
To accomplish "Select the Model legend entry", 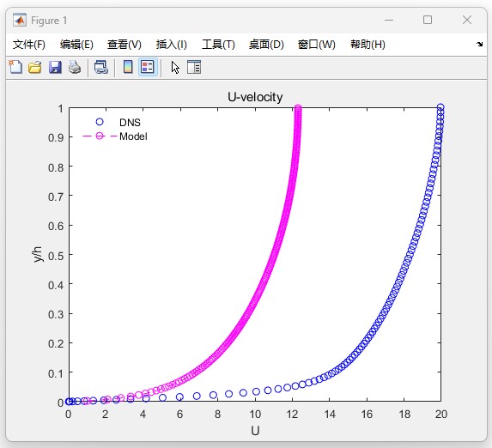I will (133, 136).
